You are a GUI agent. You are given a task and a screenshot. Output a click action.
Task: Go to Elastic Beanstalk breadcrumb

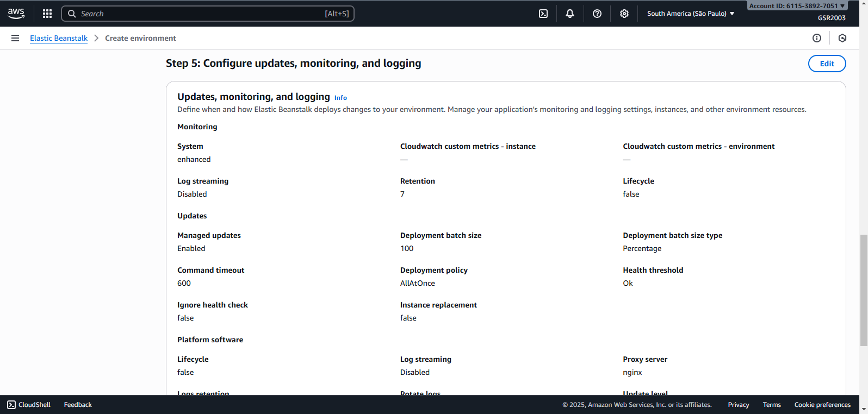tap(59, 38)
